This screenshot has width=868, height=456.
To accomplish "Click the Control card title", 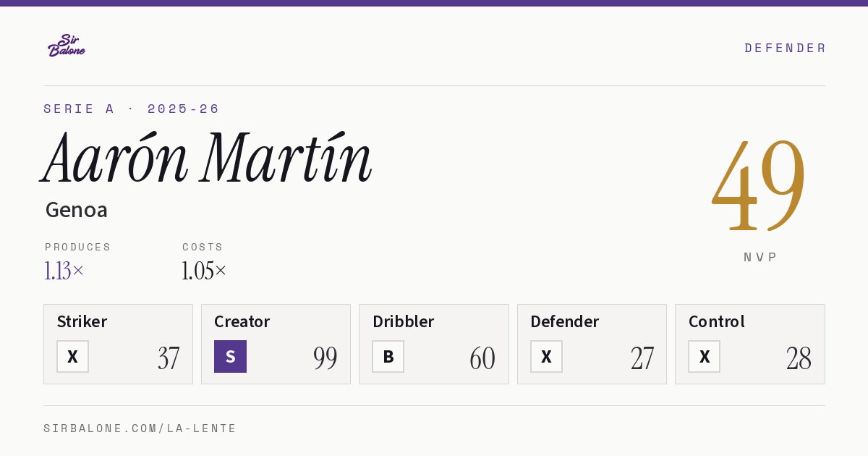I will click(717, 321).
